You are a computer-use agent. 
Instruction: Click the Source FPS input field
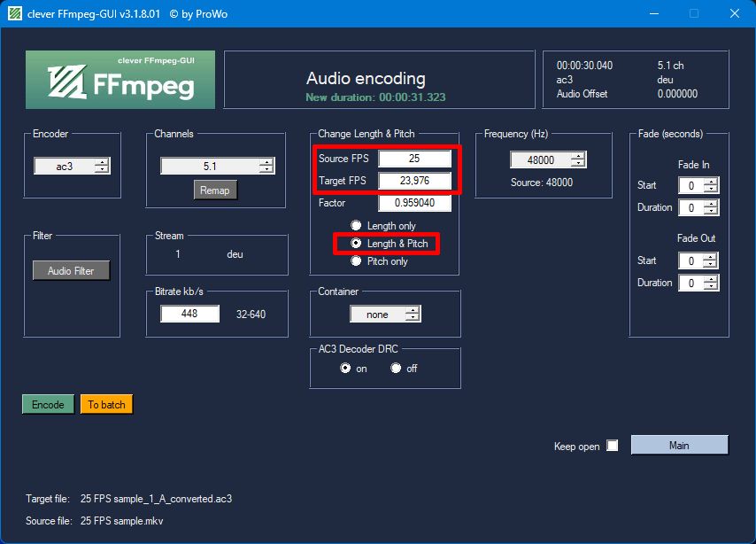pyautogui.click(x=414, y=159)
